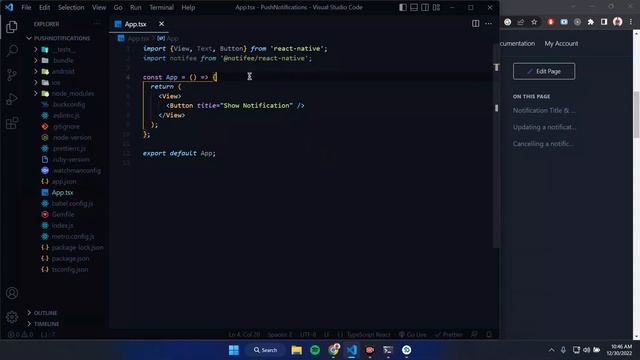Expand the __tests__ folder

click(x=36, y=49)
